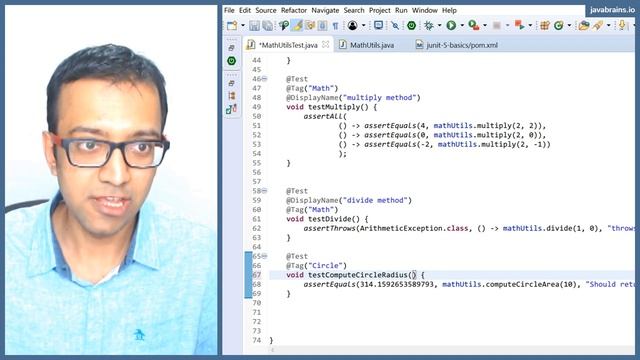
Task: Open the Navigate menu
Action: pos(325,10)
